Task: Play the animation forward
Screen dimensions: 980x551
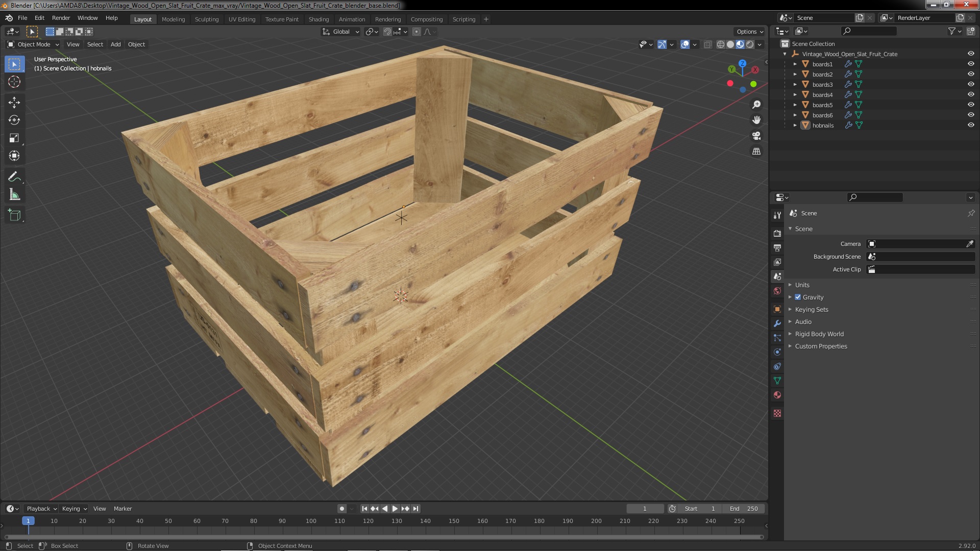Action: pyautogui.click(x=395, y=509)
